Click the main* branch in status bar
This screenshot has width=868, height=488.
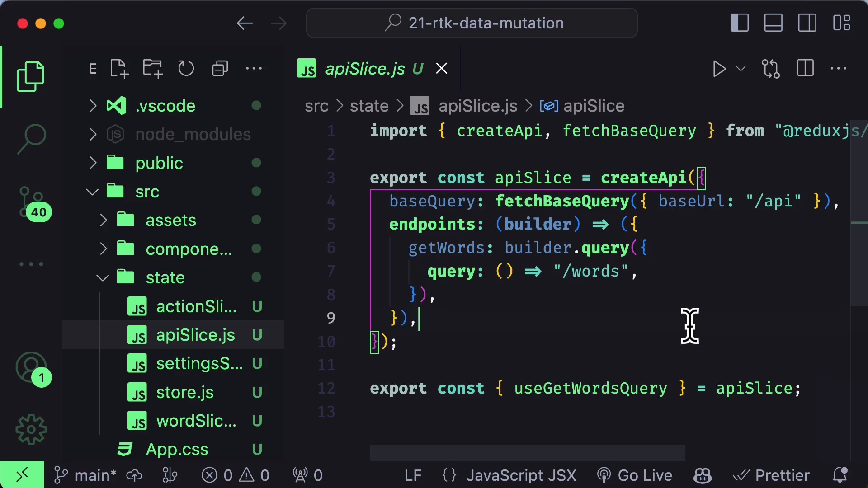95,475
